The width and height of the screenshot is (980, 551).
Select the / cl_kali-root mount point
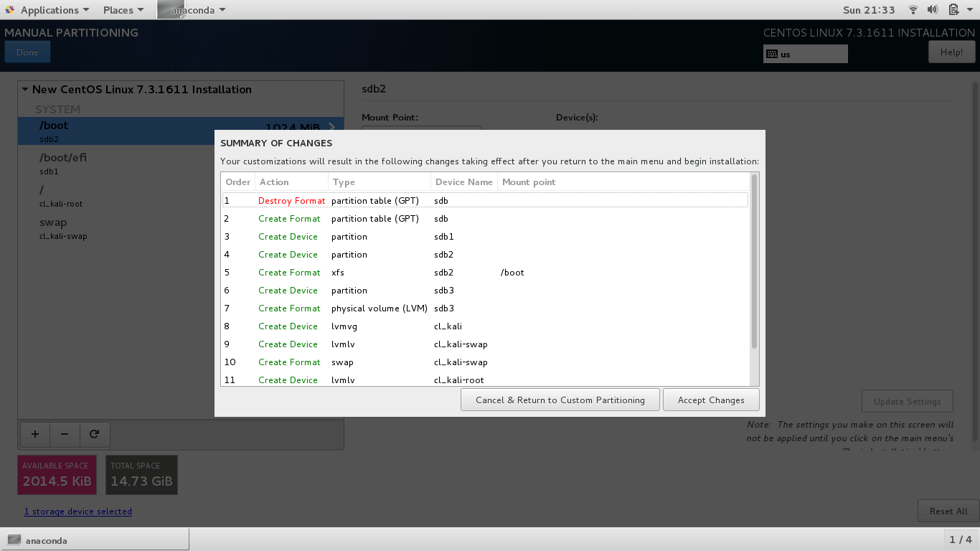coord(181,196)
